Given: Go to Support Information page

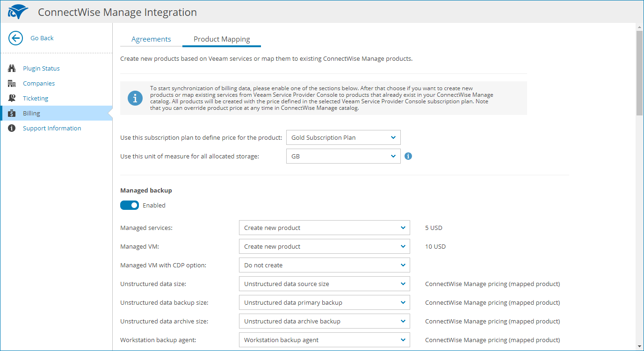Looking at the screenshot, I should point(52,129).
